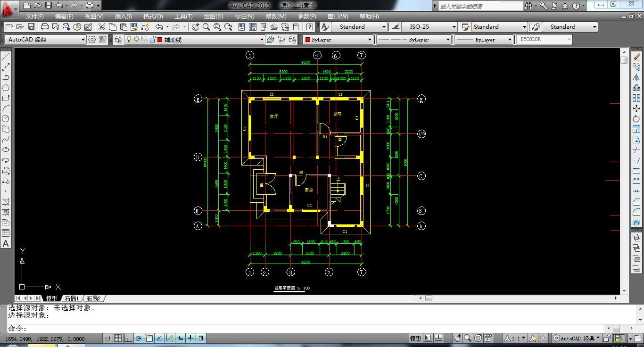Open the 绘图(D) menu
This screenshot has height=347, width=644.
point(213,17)
